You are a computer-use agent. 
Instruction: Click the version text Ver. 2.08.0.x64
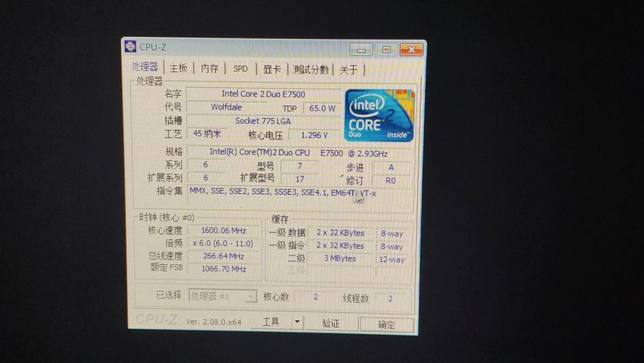coord(213,322)
